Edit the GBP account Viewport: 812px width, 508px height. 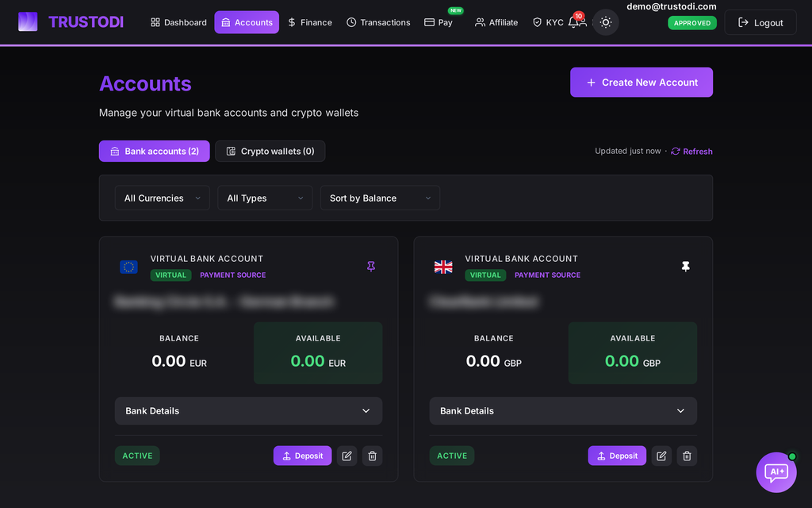pos(661,456)
